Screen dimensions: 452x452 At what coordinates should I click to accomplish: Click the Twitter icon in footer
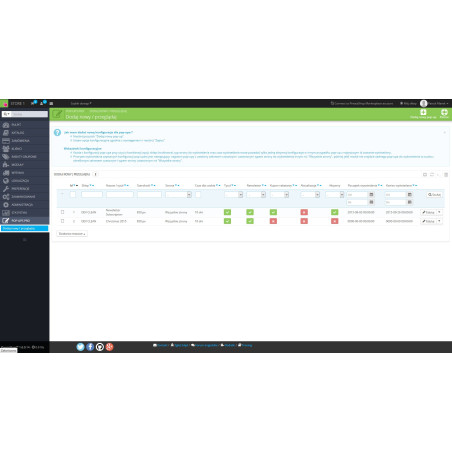[x=80, y=347]
